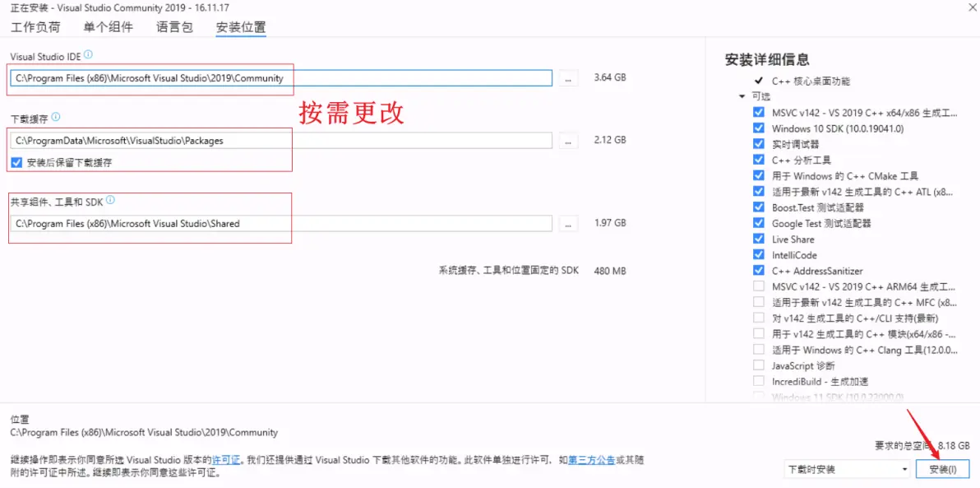This screenshot has width=980, height=488.
Task: Select the C++ 核心桌面功能 entry
Action: click(811, 81)
